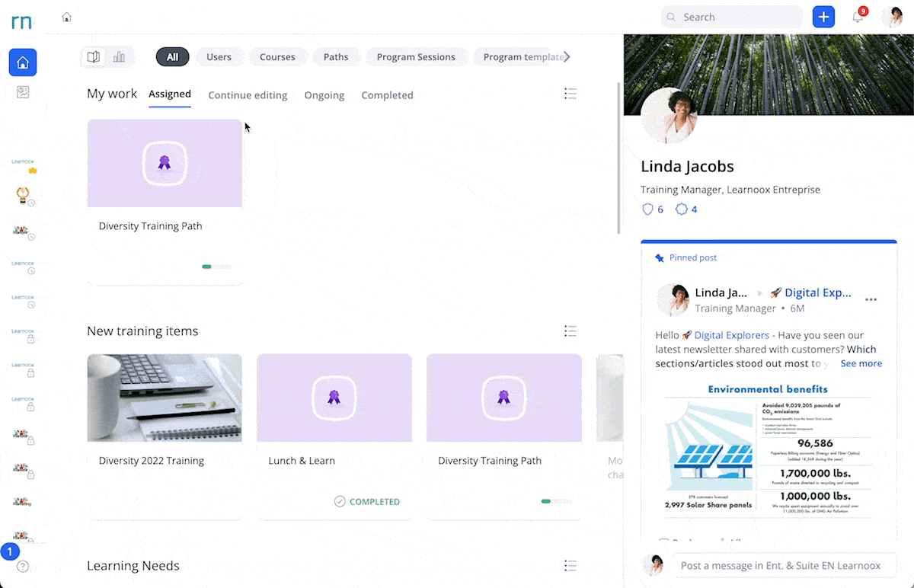The height and width of the screenshot is (588, 914).
Task: Switch to the statistics chart view toggle
Action: pyautogui.click(x=119, y=56)
